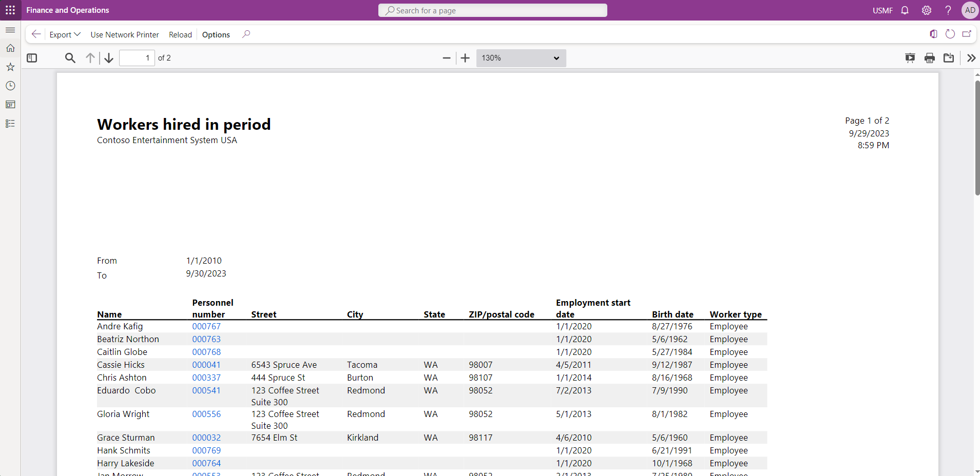This screenshot has width=980, height=476.
Task: Open Favorites using the star icon
Action: click(x=11, y=67)
